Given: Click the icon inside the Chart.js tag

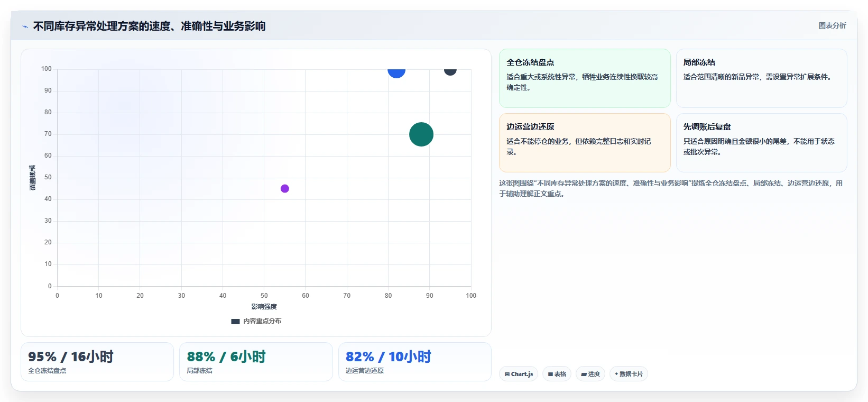Looking at the screenshot, I should tap(507, 374).
